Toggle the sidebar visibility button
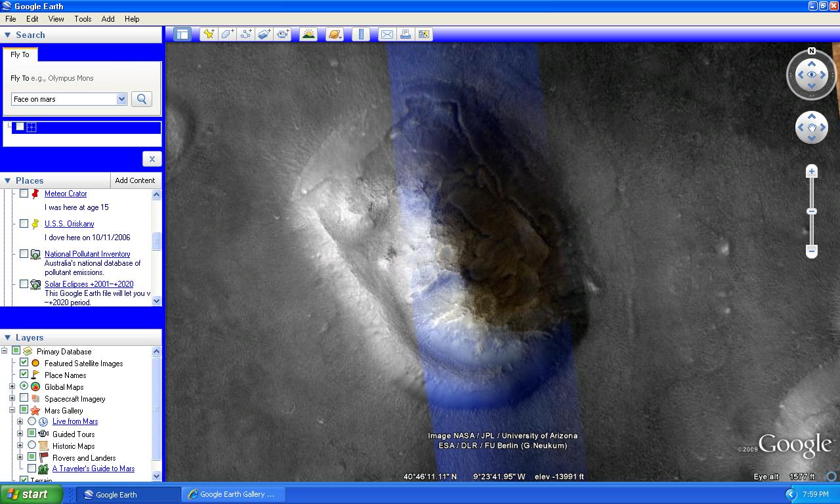The height and width of the screenshot is (504, 840). 182,34
